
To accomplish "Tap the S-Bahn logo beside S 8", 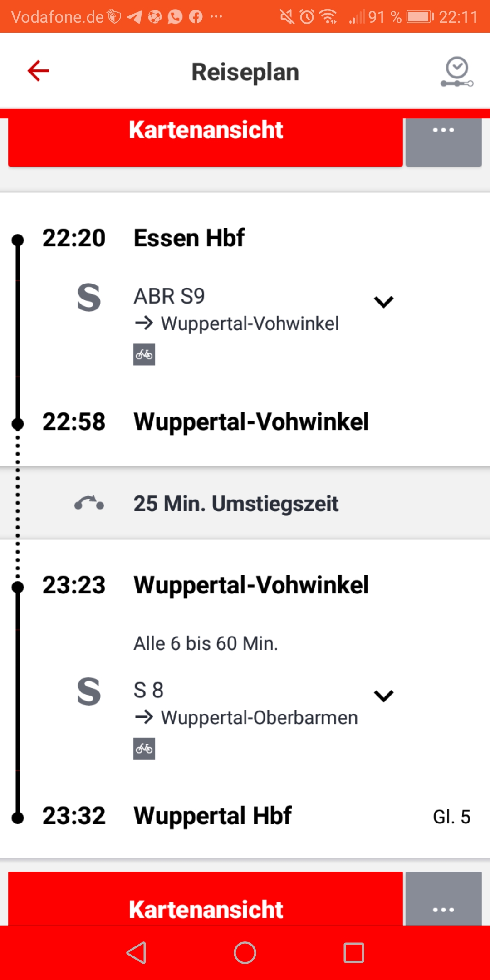I will click(89, 691).
